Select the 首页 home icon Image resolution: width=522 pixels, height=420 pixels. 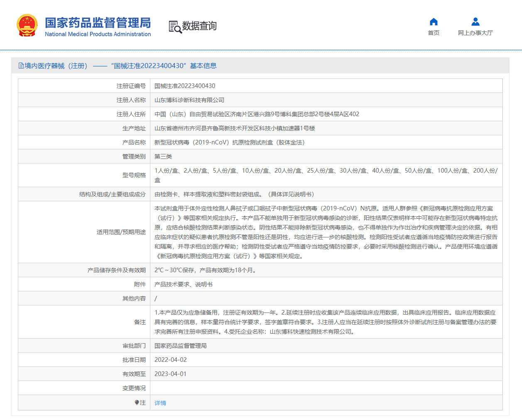click(x=434, y=22)
